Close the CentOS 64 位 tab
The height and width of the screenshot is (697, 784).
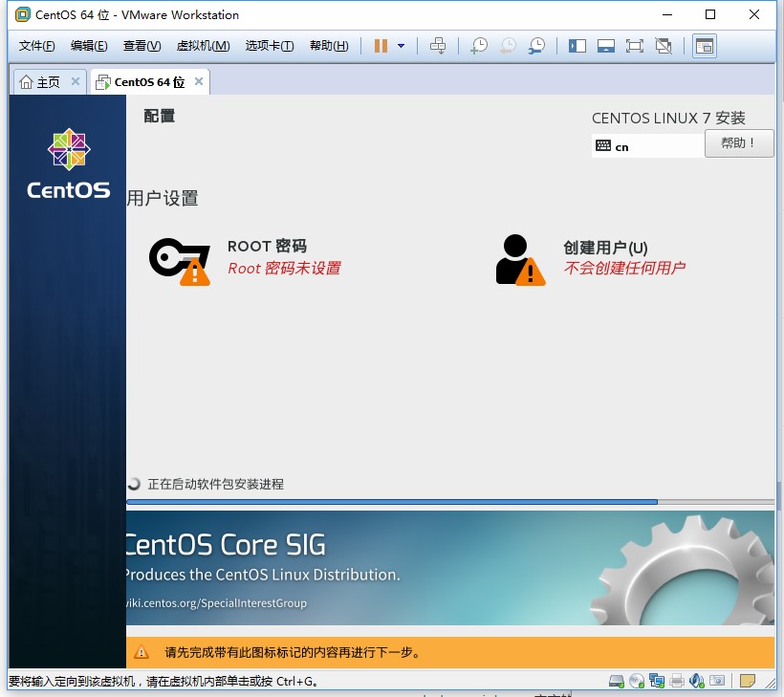point(199,82)
